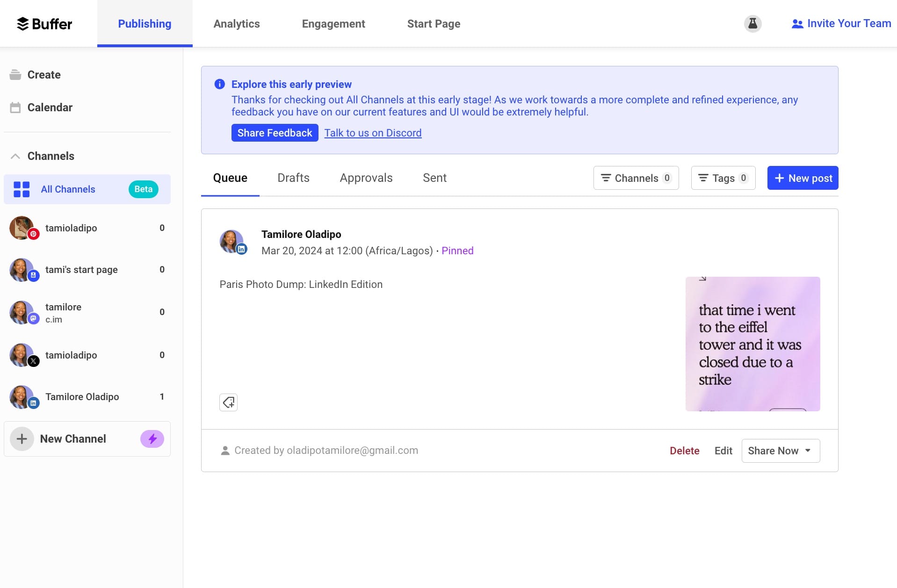Screen dimensions: 897x588
Task: Open the labs flask icon
Action: pos(752,23)
